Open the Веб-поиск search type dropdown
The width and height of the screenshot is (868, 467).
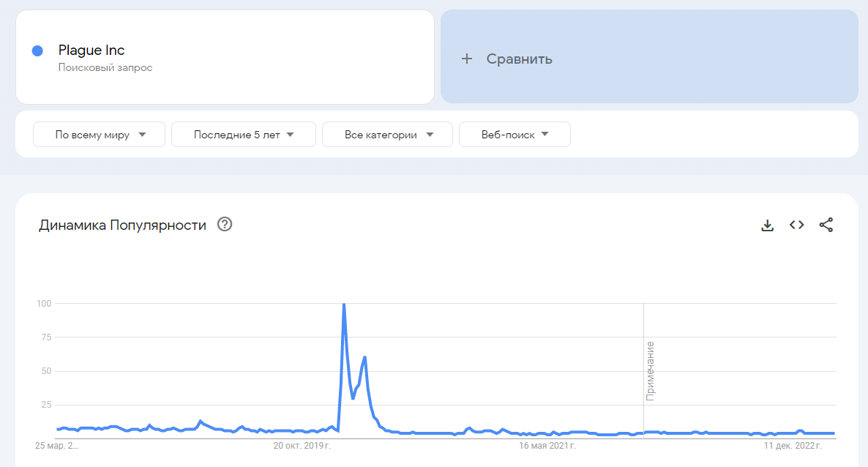tap(515, 135)
